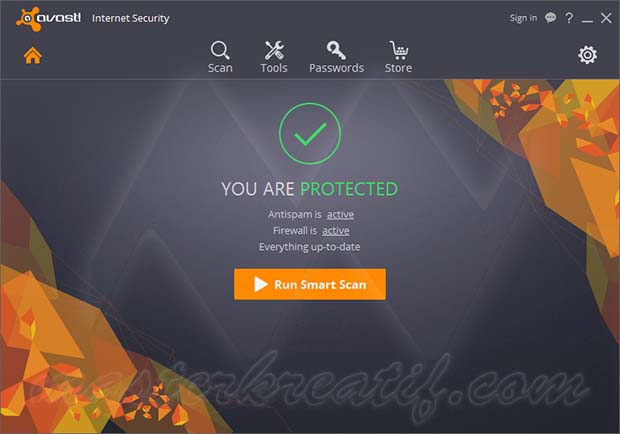Open the Scan magnifying glass icon

(220, 50)
